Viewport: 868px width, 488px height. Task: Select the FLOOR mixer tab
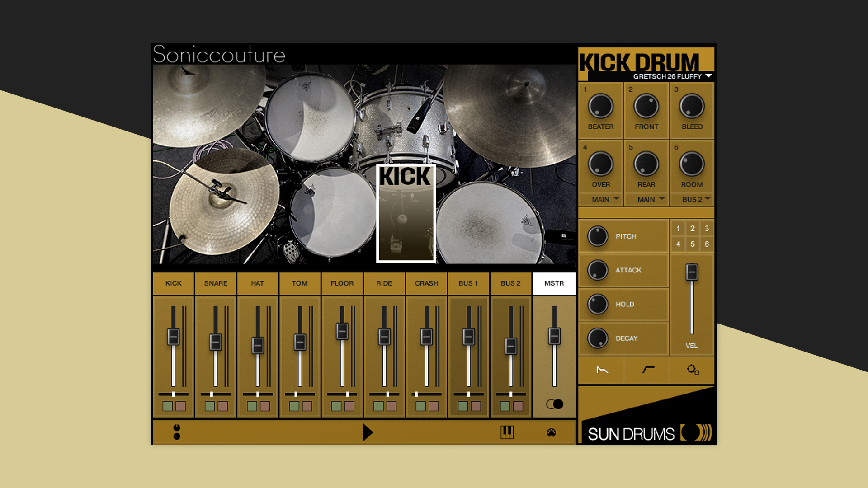[342, 283]
